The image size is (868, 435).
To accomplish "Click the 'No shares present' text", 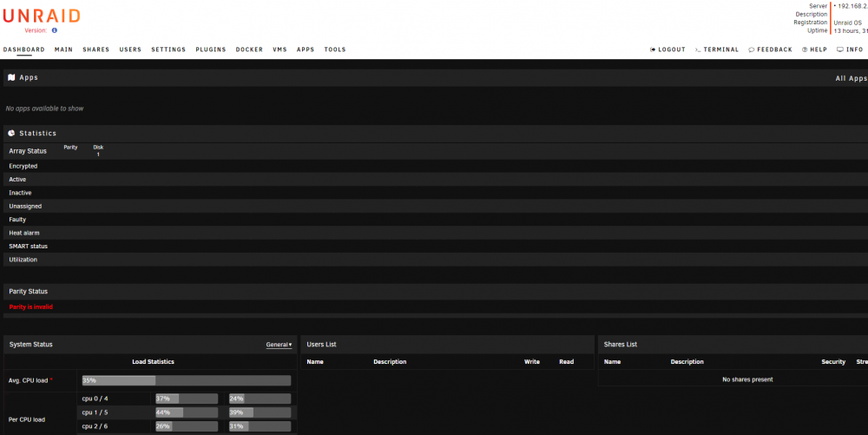I will click(x=747, y=379).
